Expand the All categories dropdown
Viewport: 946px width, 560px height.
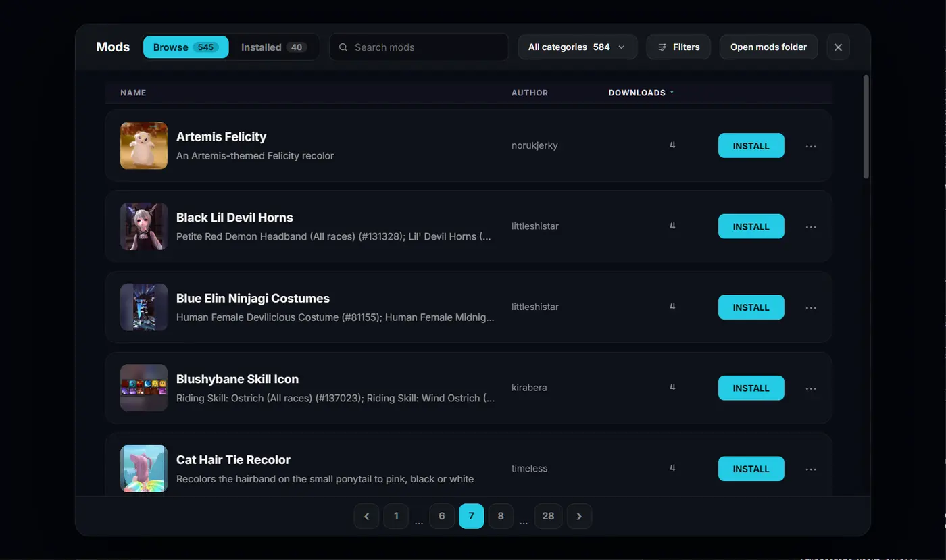[577, 47]
